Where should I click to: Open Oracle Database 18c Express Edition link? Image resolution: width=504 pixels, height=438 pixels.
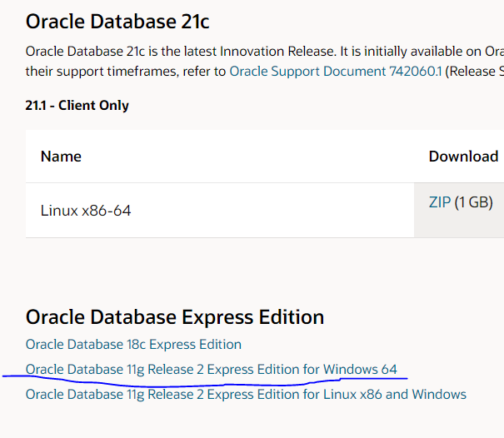[x=133, y=345]
